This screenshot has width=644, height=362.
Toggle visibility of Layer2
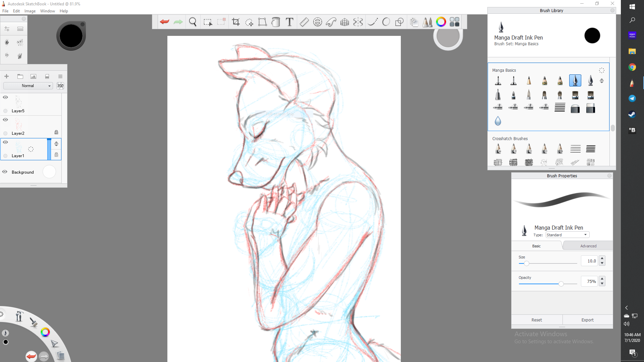point(5,120)
